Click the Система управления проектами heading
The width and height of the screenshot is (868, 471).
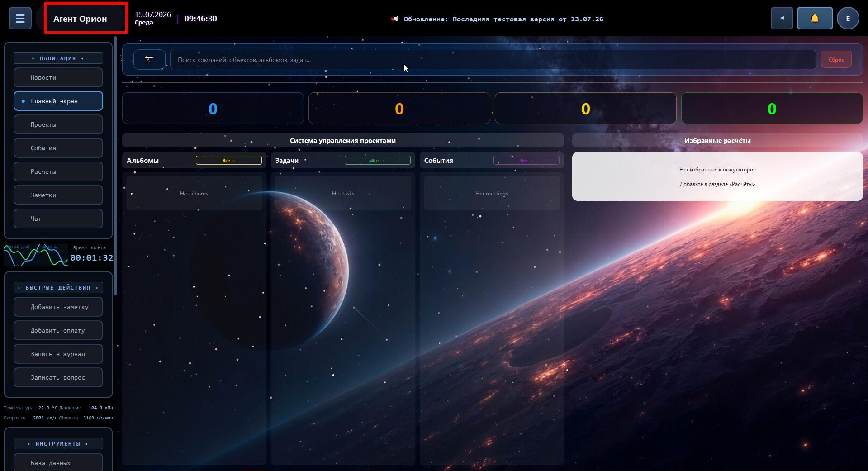pyautogui.click(x=343, y=141)
